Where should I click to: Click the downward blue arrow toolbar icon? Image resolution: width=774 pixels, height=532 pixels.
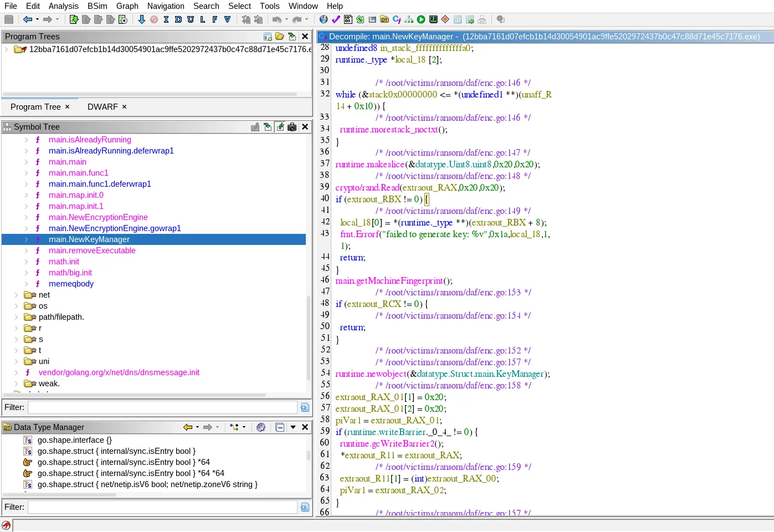pyautogui.click(x=141, y=19)
